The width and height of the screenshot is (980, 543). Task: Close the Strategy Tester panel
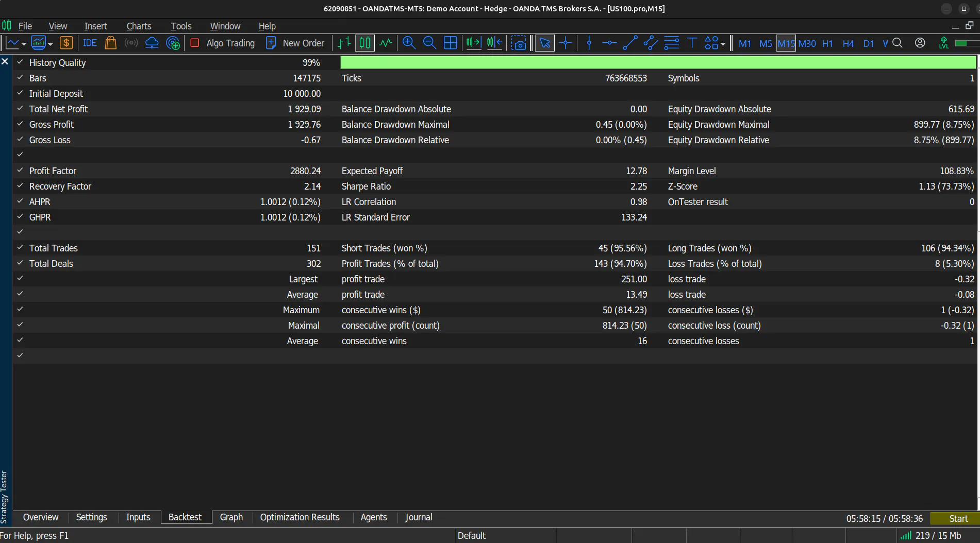click(5, 61)
